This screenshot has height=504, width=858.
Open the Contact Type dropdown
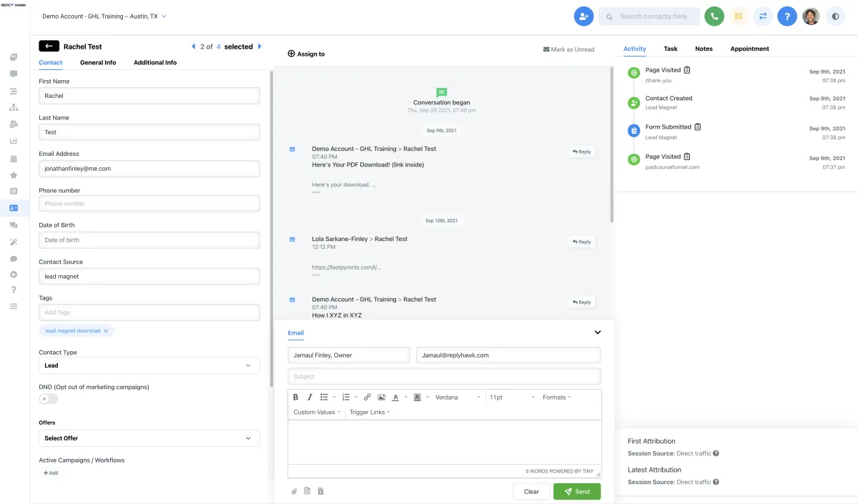coord(149,365)
